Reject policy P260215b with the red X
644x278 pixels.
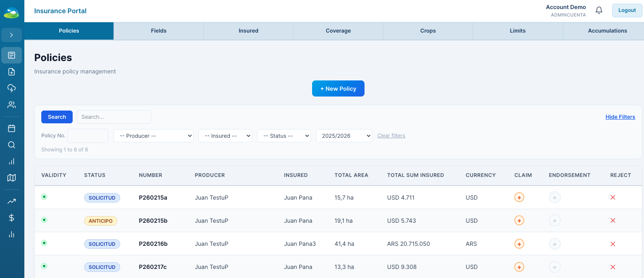[613, 221]
